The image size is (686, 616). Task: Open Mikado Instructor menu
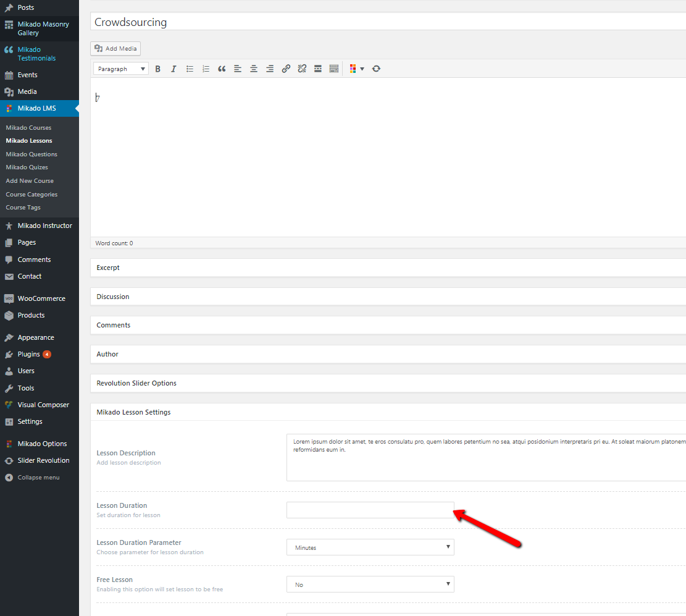coord(40,226)
